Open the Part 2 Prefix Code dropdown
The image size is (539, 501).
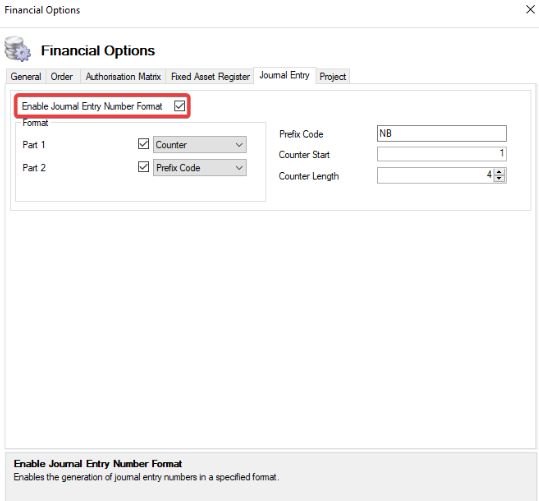[x=200, y=168]
